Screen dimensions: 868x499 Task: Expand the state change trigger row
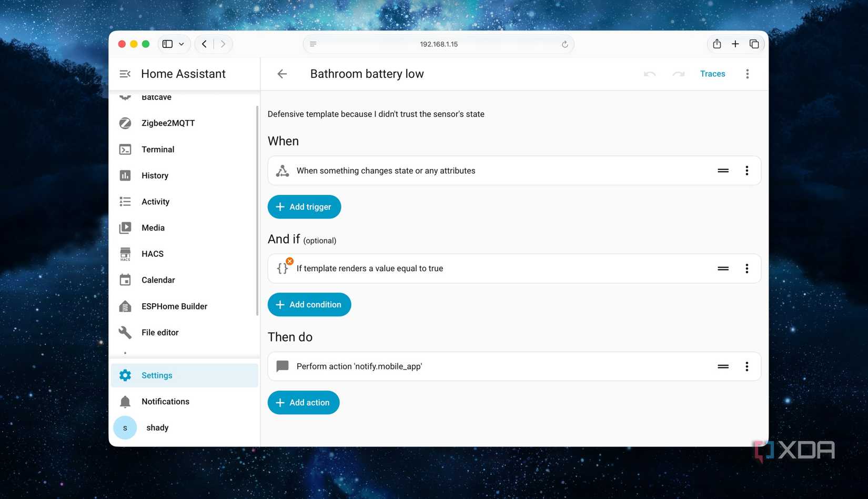pyautogui.click(x=514, y=171)
